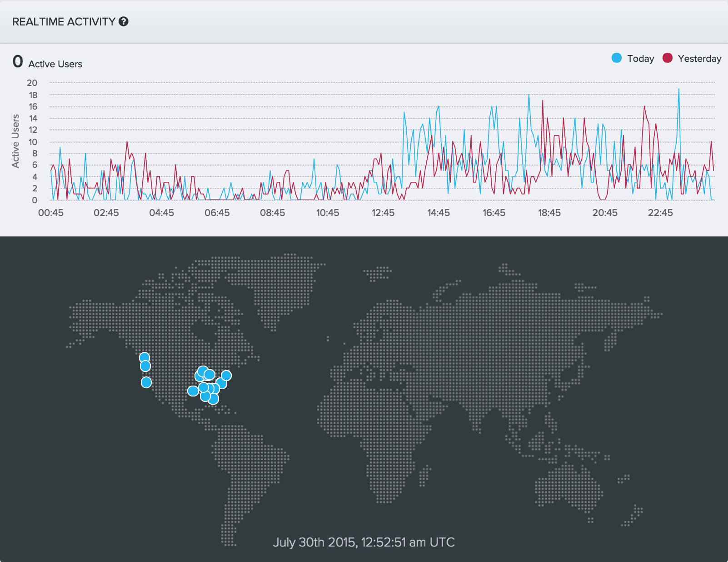Image resolution: width=728 pixels, height=562 pixels.
Task: Toggle the Today series legend label
Action: click(x=640, y=59)
